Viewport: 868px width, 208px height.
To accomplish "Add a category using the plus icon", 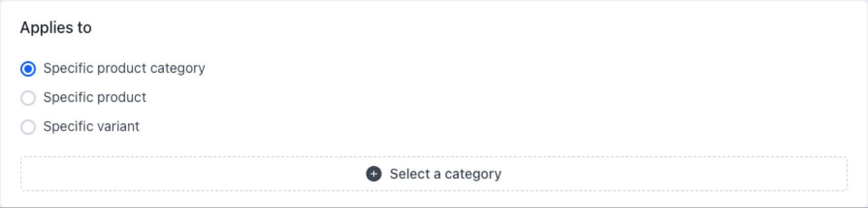I will (x=374, y=174).
